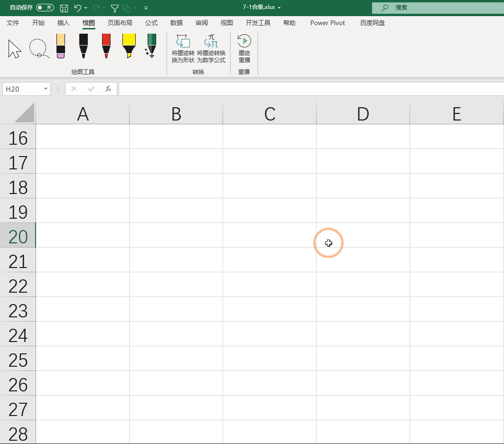This screenshot has height=444, width=504.
Task: Select column B header
Action: [176, 114]
